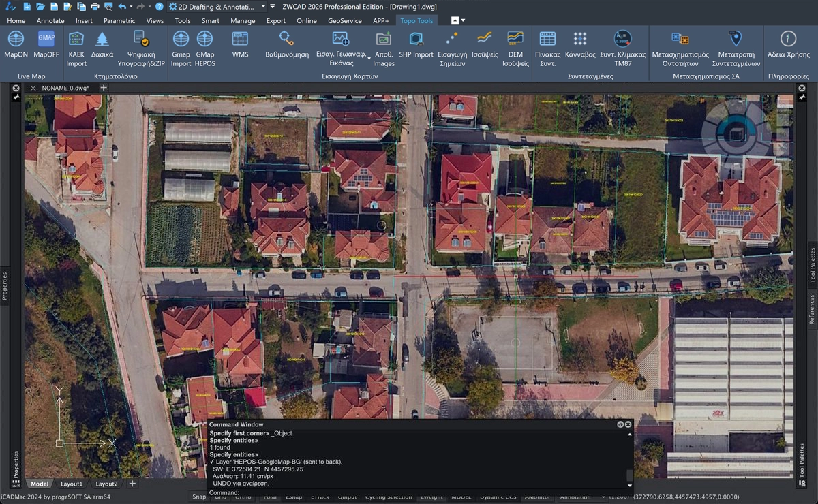
Task: Add a new layout with the plus button
Action: 133,484
